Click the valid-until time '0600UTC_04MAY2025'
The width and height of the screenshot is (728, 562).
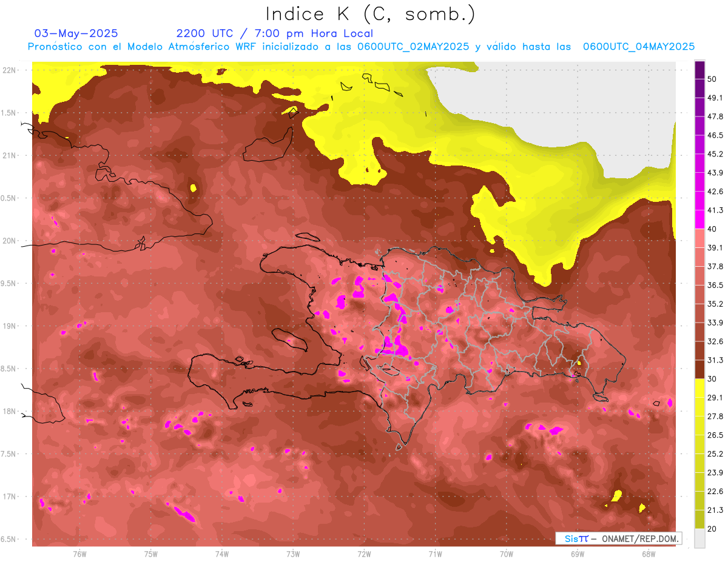click(639, 47)
